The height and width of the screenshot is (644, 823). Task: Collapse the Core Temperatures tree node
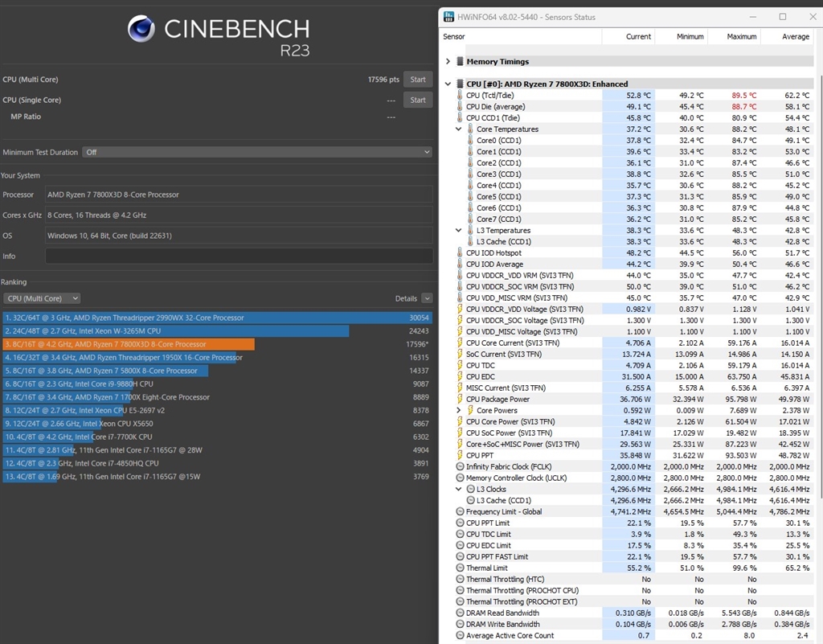[459, 129]
